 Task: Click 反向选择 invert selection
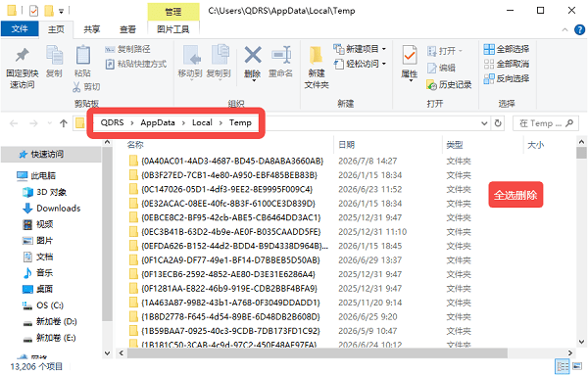point(507,78)
